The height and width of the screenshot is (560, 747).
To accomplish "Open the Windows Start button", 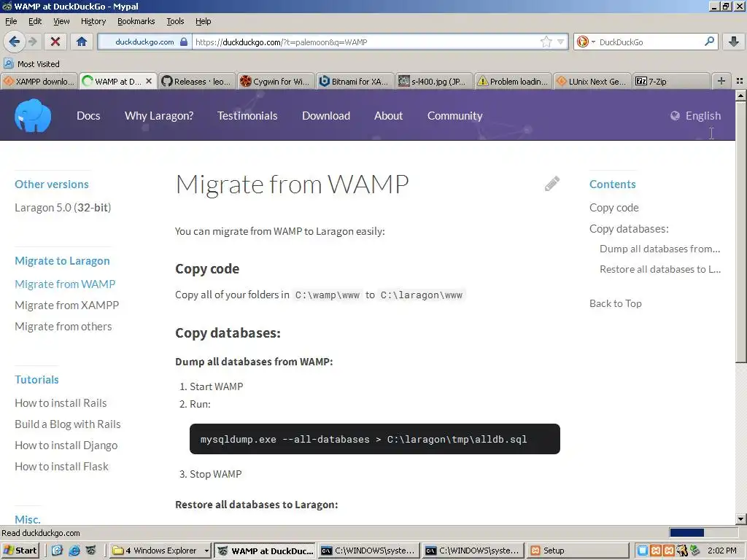I will 20,551.
